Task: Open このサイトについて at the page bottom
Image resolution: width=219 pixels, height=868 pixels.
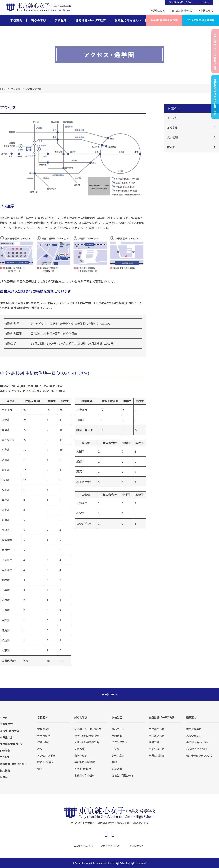Action: (84, 846)
